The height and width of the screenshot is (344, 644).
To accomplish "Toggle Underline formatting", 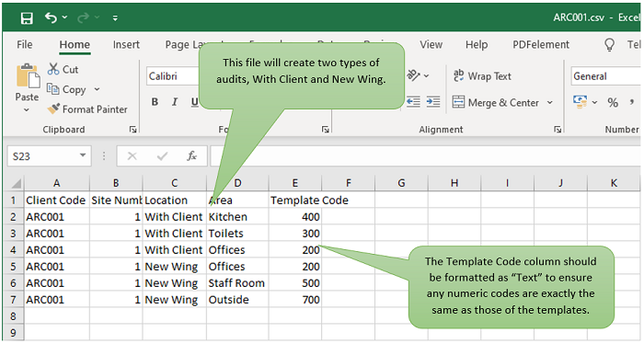I will coord(195,102).
